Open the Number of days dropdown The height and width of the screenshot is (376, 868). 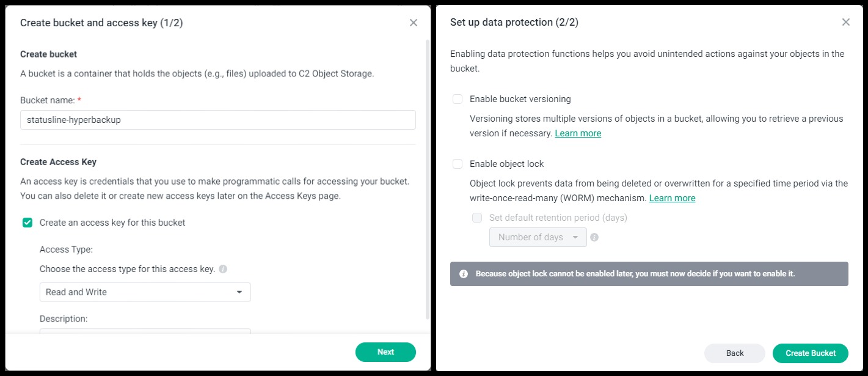[538, 237]
